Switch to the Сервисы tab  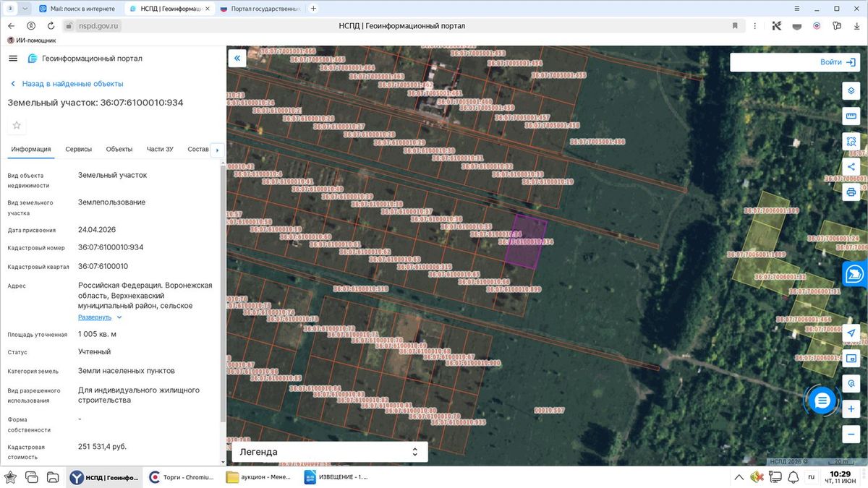tap(78, 149)
